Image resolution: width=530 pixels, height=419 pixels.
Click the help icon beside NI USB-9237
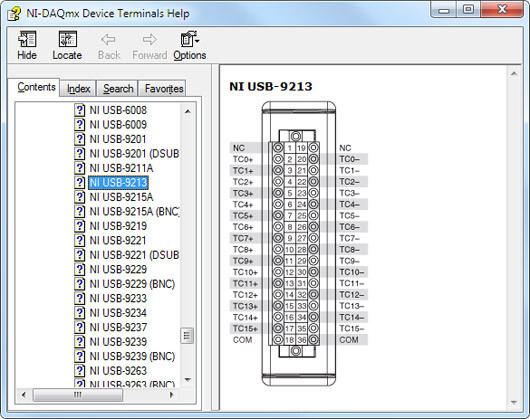pyautogui.click(x=79, y=327)
